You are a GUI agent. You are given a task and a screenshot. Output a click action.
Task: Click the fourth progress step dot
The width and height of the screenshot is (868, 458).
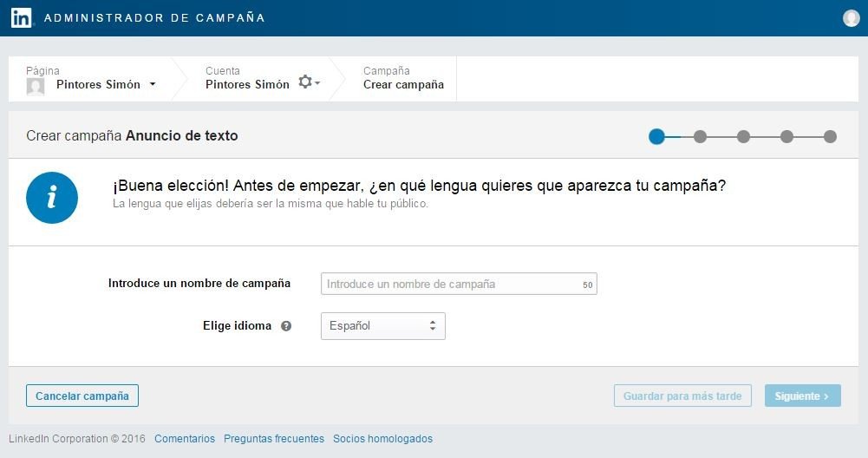tap(786, 136)
